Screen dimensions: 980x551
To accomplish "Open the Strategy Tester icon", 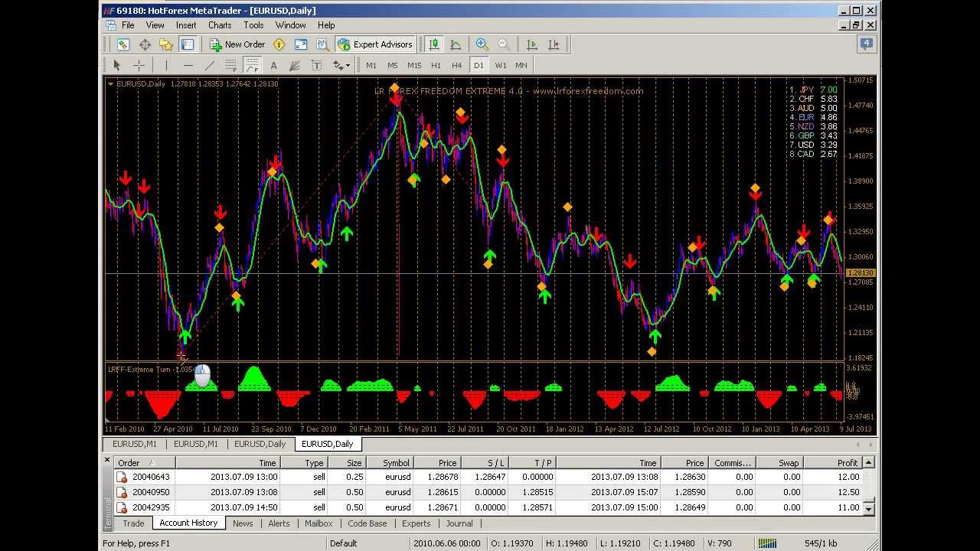I will pos(322,44).
